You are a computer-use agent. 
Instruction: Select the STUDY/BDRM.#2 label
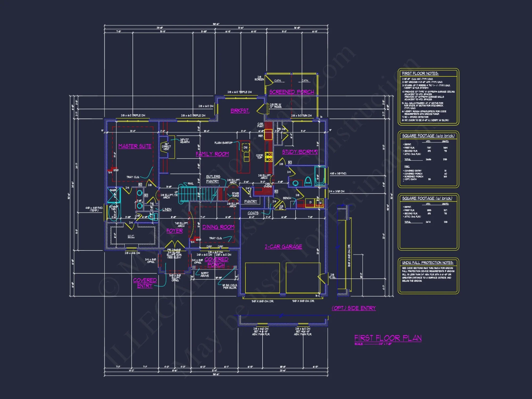[300, 152]
